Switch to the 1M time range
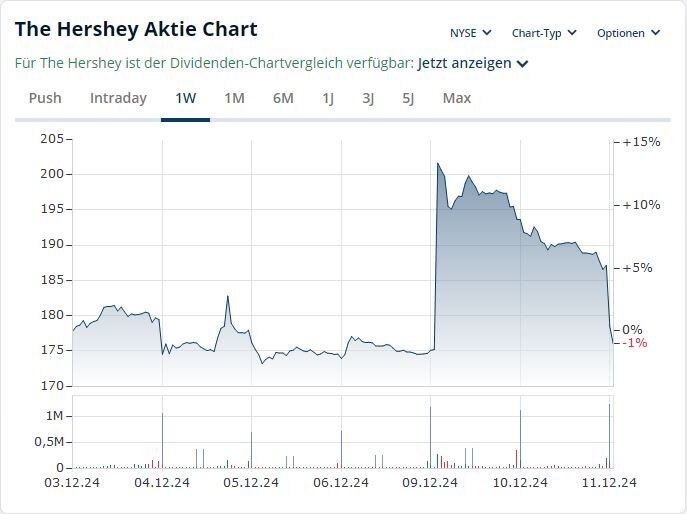 point(234,98)
